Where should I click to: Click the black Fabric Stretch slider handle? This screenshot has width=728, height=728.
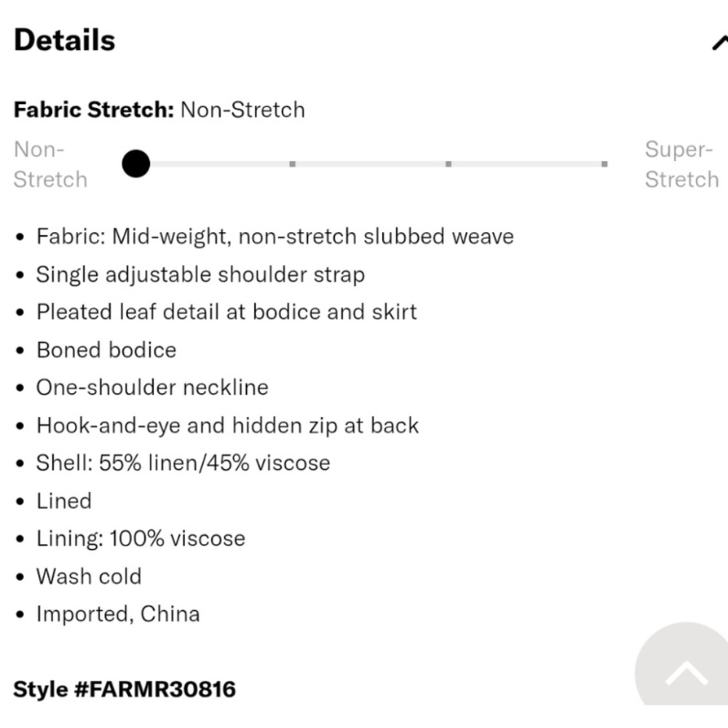136,164
